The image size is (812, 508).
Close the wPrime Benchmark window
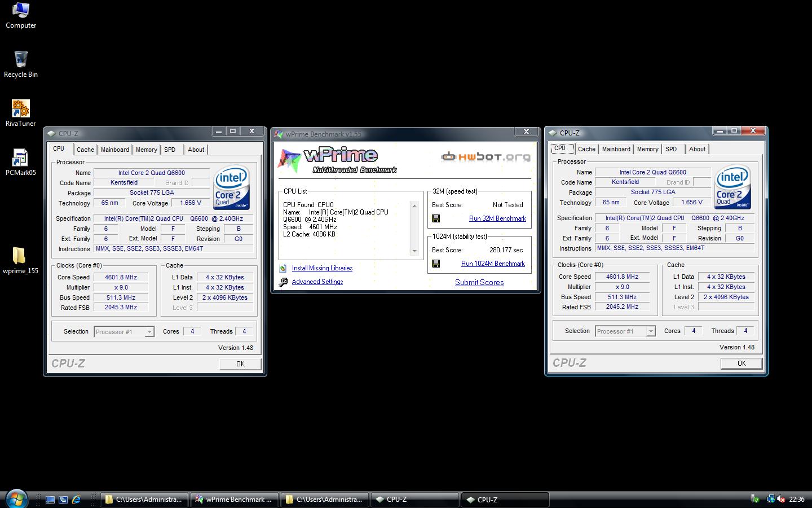pyautogui.click(x=526, y=132)
